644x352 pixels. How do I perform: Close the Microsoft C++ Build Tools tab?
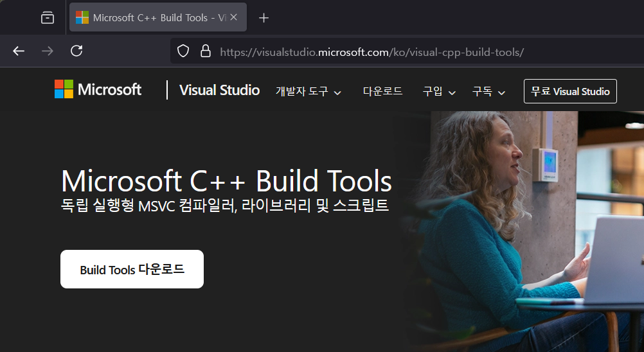tap(234, 17)
